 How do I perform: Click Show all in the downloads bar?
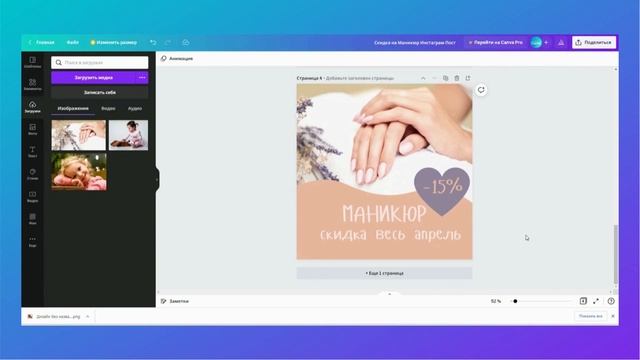click(x=590, y=316)
